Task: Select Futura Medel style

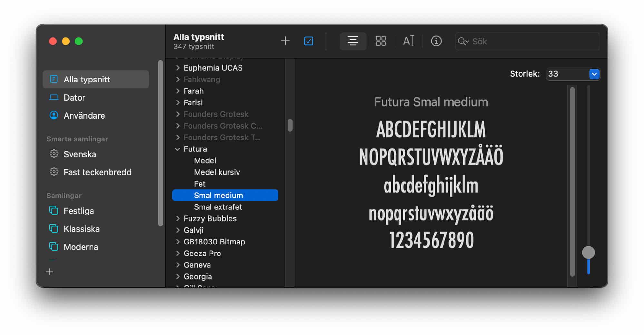Action: 225,160
